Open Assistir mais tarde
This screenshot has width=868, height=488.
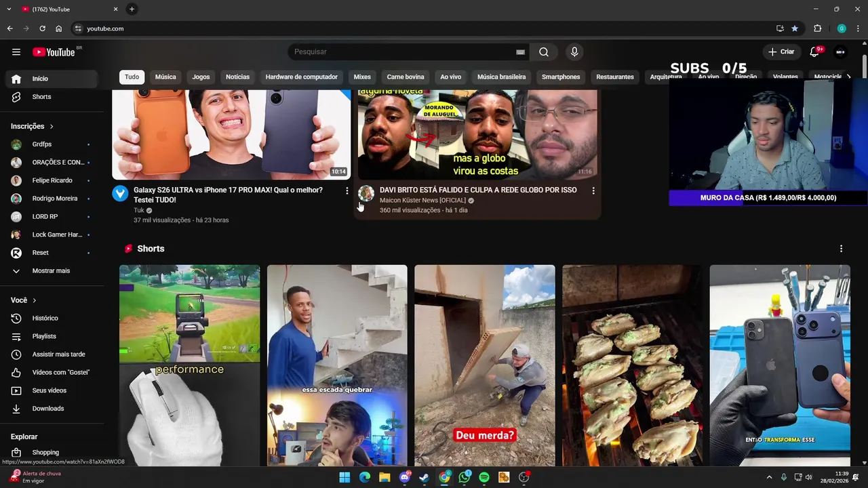[51, 354]
